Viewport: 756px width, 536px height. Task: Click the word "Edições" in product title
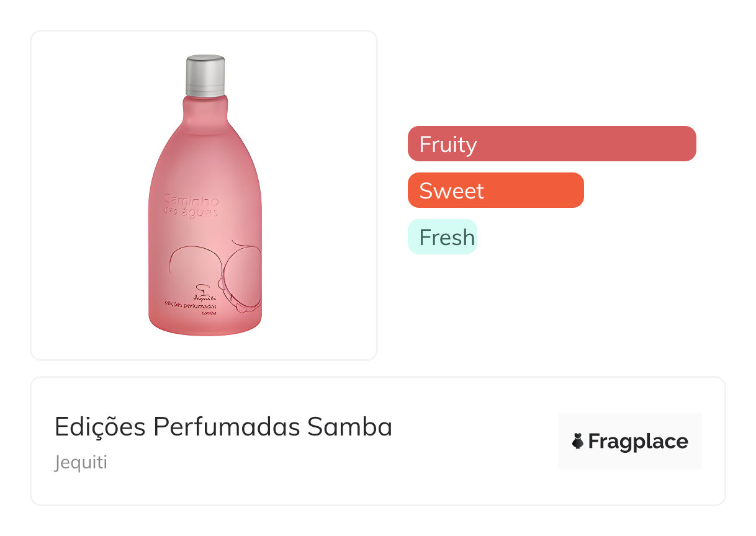click(99, 427)
